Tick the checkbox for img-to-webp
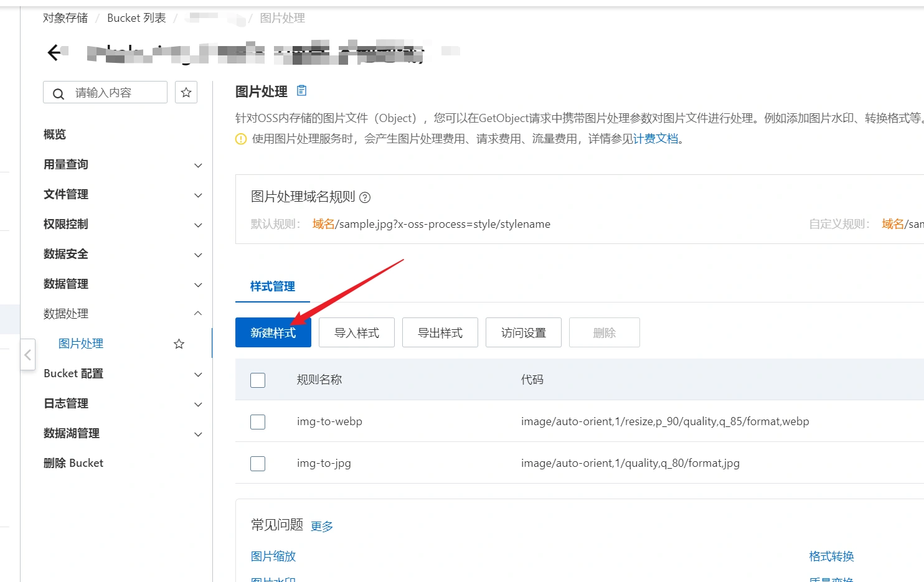Image resolution: width=924 pixels, height=582 pixels. click(x=258, y=421)
